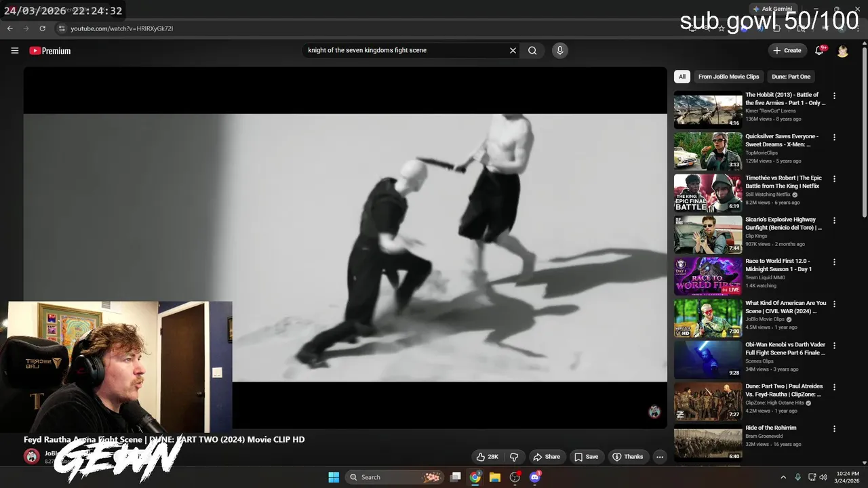This screenshot has height=488, width=868.
Task: Select the From JoBlo Movie Clips chip
Action: click(x=729, y=77)
